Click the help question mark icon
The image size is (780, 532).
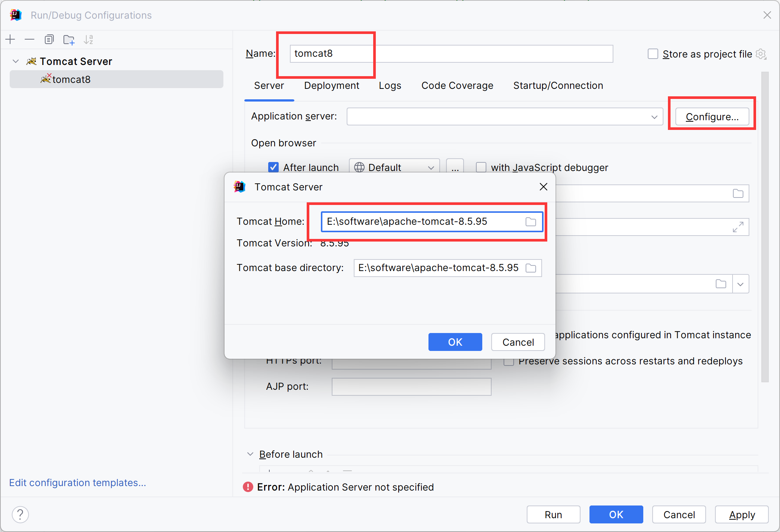pyautogui.click(x=20, y=514)
